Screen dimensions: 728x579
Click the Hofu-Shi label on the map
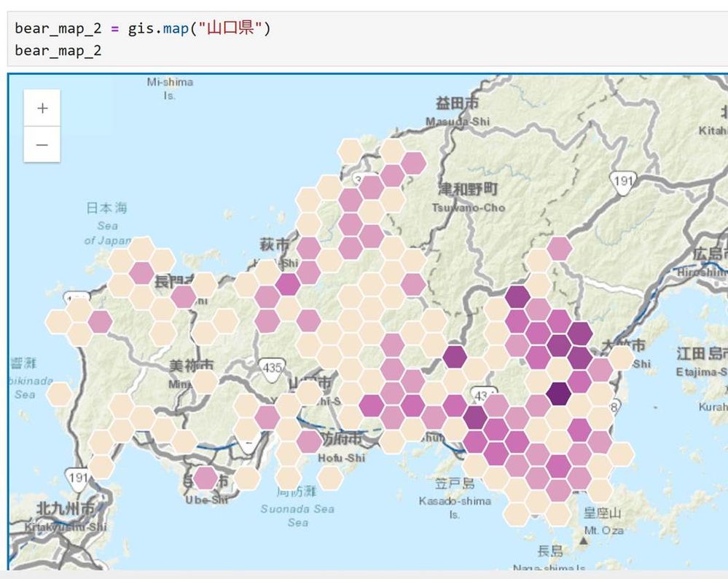341,458
